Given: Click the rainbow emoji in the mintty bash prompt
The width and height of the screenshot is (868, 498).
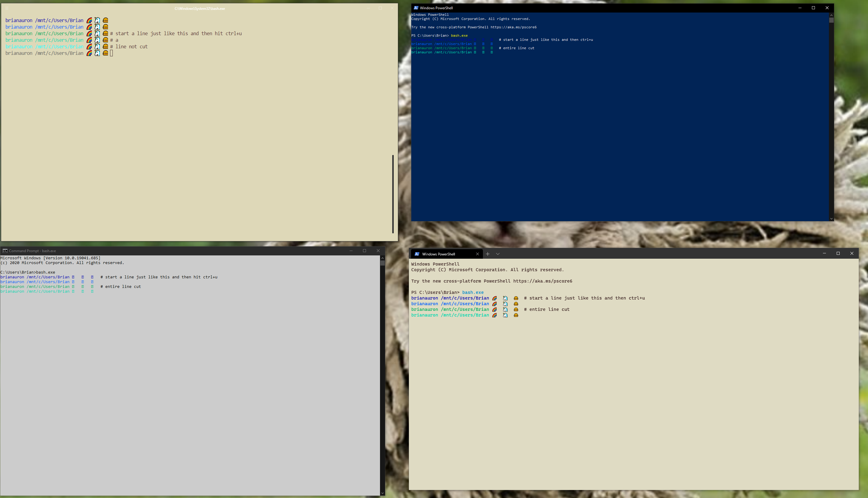Looking at the screenshot, I should (89, 20).
